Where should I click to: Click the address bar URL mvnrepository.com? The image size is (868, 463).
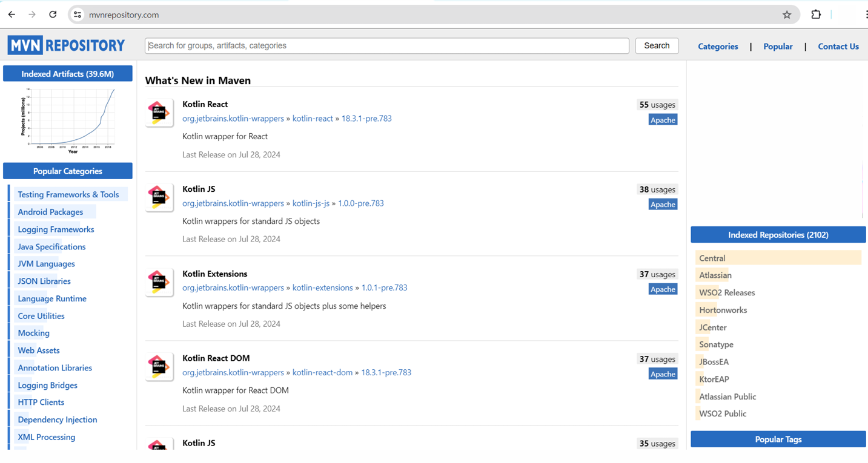[124, 15]
